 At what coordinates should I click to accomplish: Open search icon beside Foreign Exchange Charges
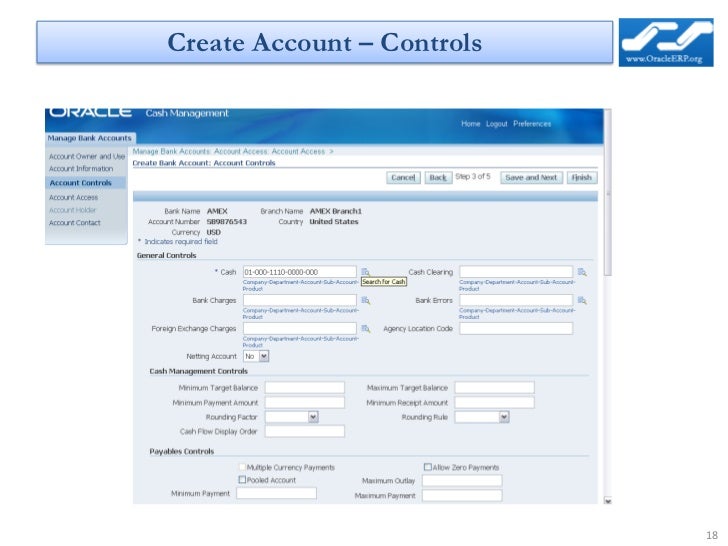click(x=365, y=329)
